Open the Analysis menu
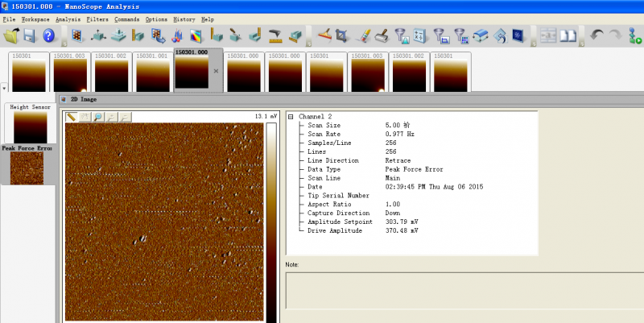The image size is (644, 323). click(x=68, y=19)
